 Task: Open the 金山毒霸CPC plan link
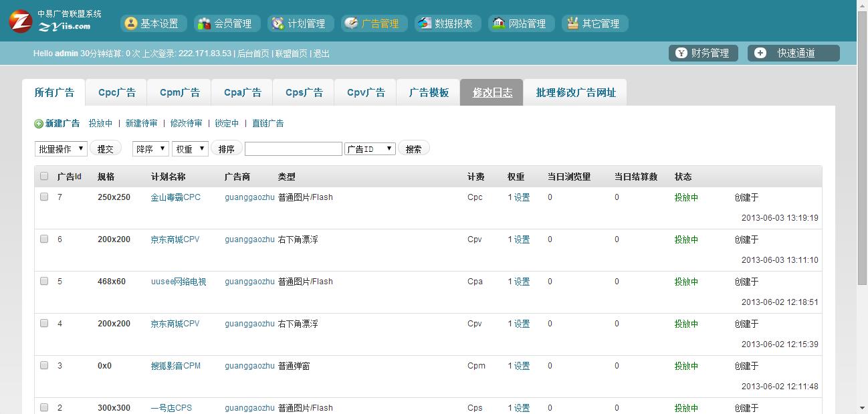(176, 197)
